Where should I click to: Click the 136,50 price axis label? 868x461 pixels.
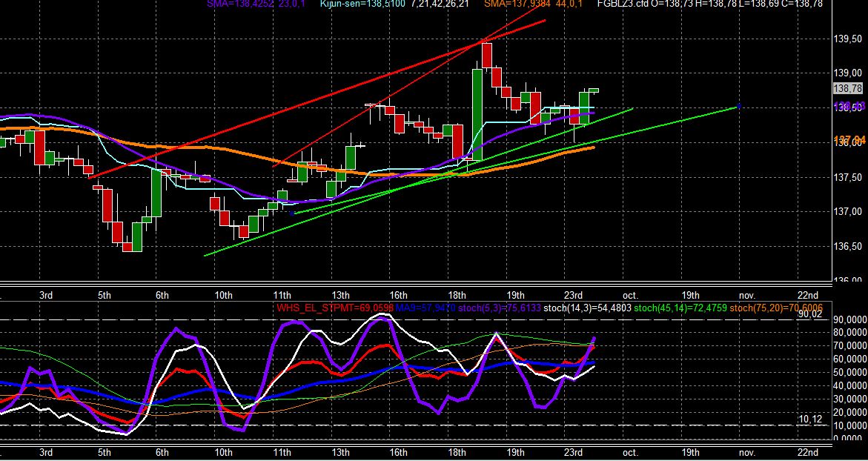847,246
